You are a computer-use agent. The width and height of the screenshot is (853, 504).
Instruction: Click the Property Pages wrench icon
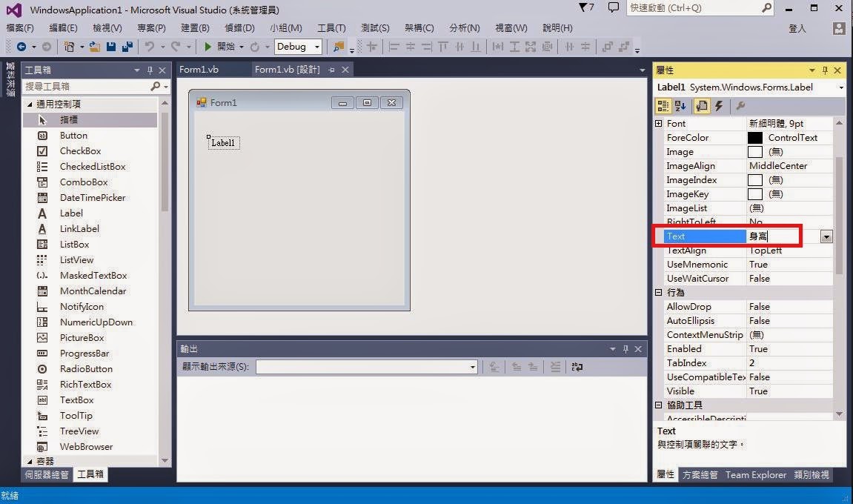pos(740,106)
